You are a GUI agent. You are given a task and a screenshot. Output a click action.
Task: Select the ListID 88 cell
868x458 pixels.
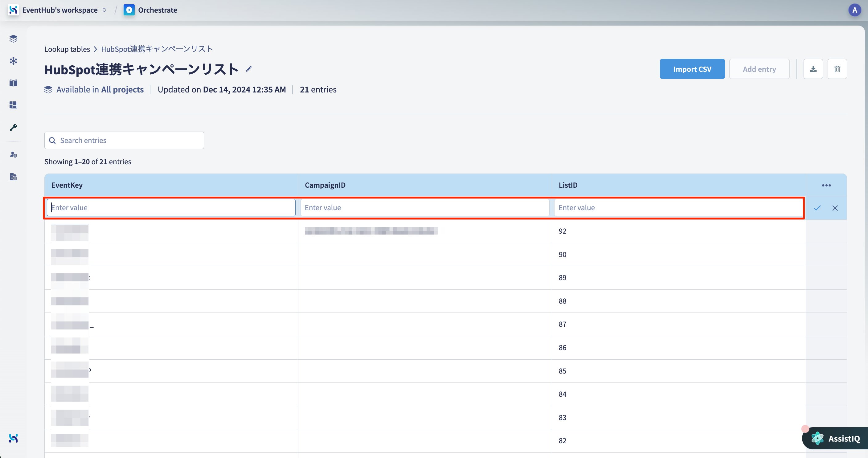click(x=678, y=301)
